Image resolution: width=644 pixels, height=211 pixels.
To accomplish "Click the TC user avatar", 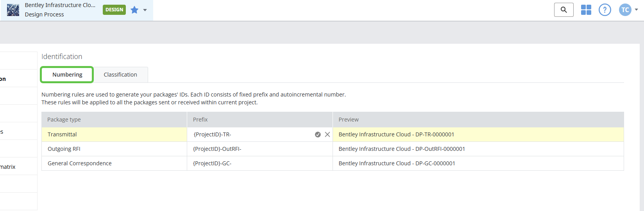I will [x=625, y=10].
